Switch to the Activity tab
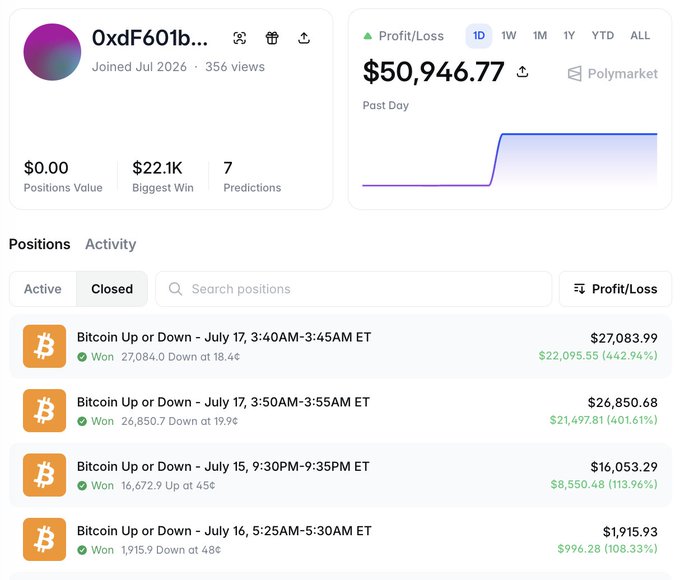 coord(111,244)
